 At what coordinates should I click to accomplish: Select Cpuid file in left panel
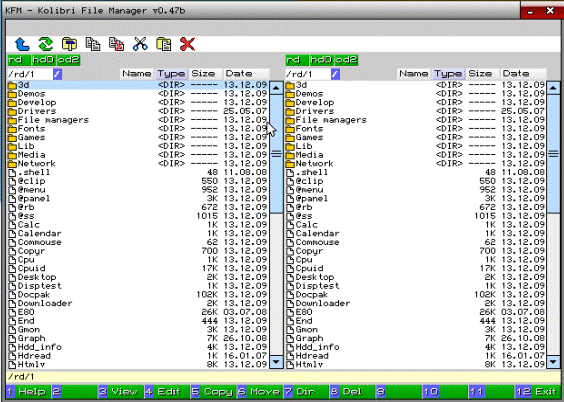[x=138, y=268]
